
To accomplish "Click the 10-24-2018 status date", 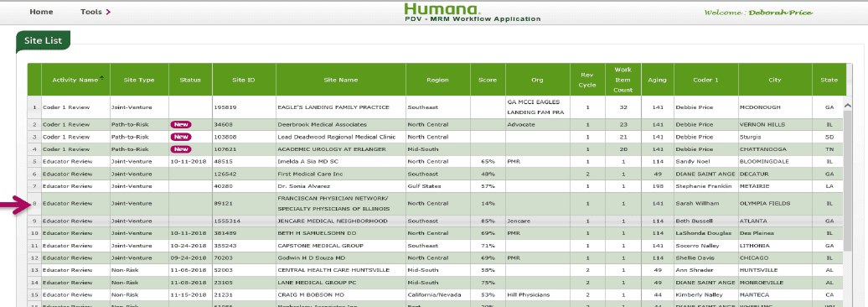I will pos(189,246).
